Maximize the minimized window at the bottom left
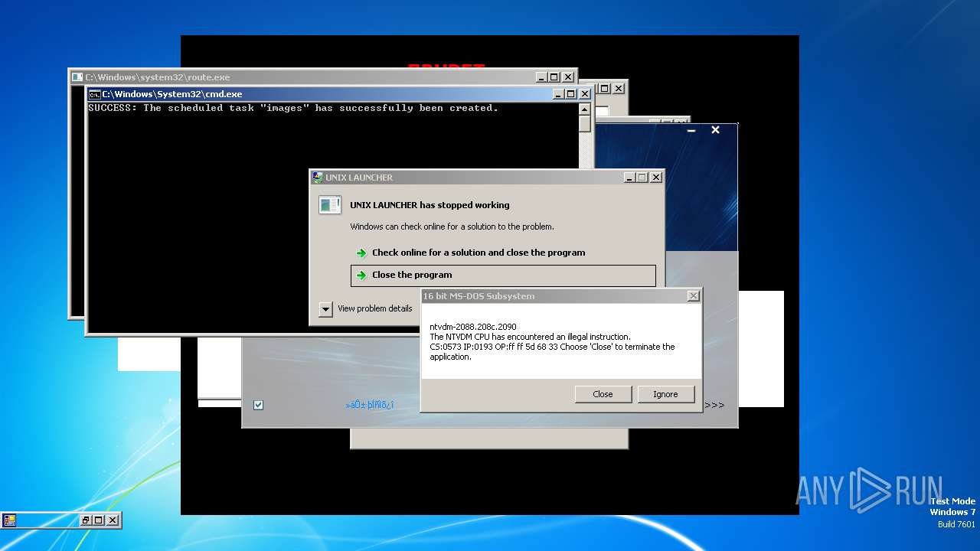This screenshot has height=551, width=980. (x=99, y=520)
